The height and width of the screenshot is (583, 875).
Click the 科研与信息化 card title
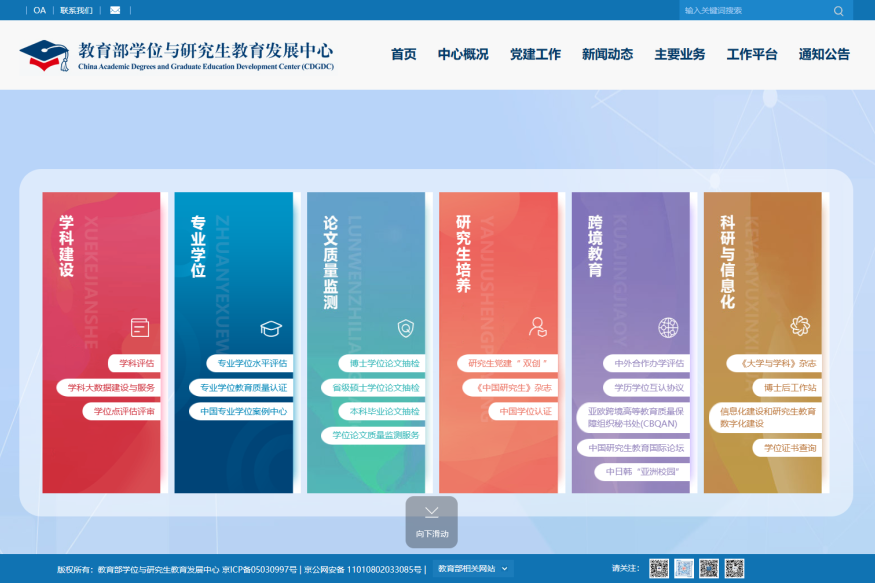pyautogui.click(x=727, y=262)
